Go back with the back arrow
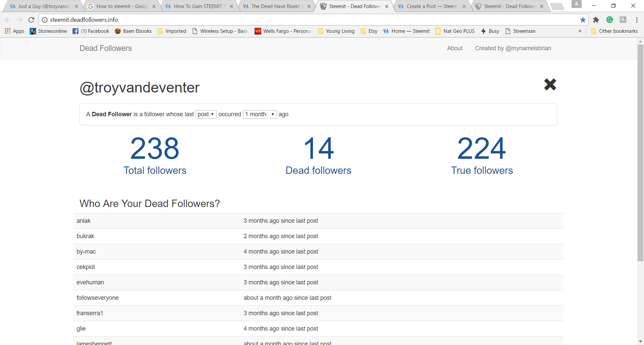The width and height of the screenshot is (644, 345). click(x=8, y=20)
